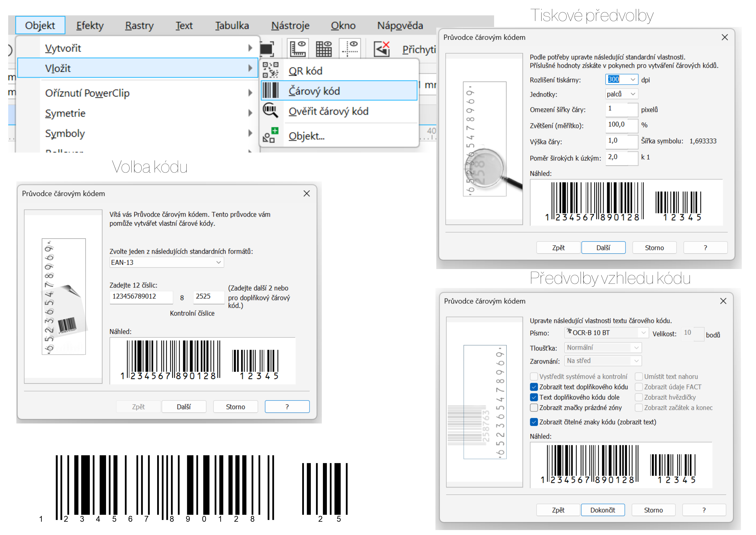Viewport: 756px width, 535px height.
Task: Open the EAN-13 format dropdown
Action: 167,262
